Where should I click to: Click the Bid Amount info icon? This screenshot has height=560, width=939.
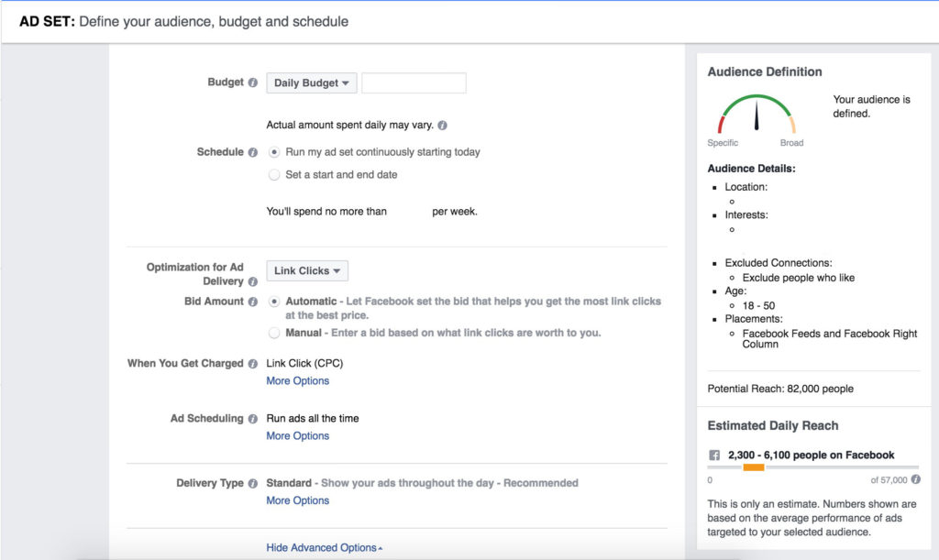tap(253, 302)
